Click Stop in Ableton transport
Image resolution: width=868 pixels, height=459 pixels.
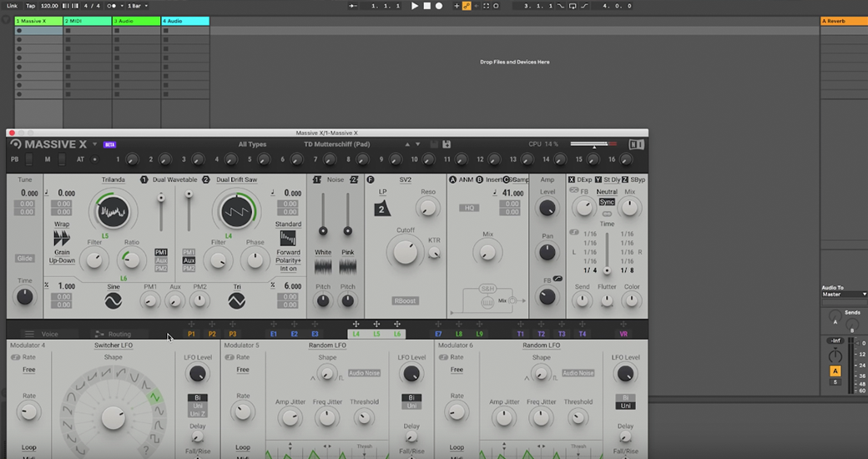click(426, 6)
